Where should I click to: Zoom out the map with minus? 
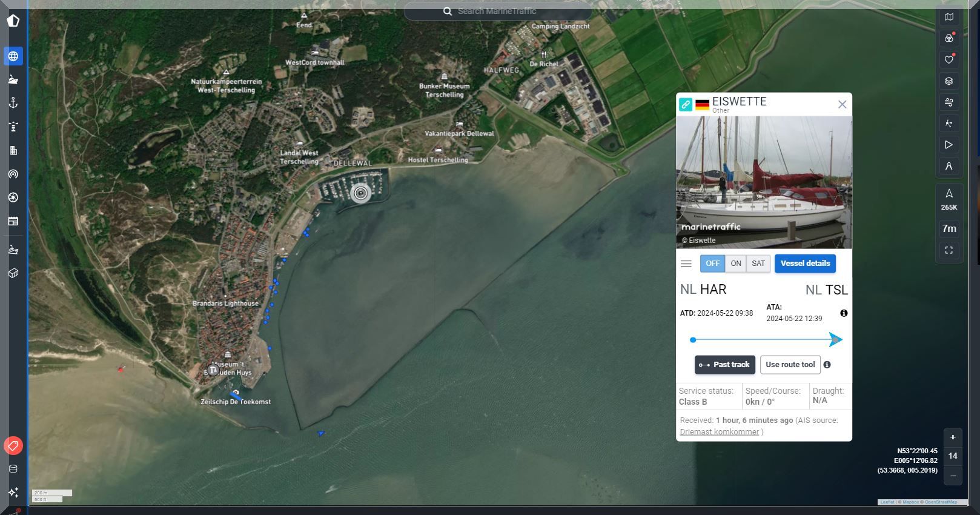click(x=952, y=476)
